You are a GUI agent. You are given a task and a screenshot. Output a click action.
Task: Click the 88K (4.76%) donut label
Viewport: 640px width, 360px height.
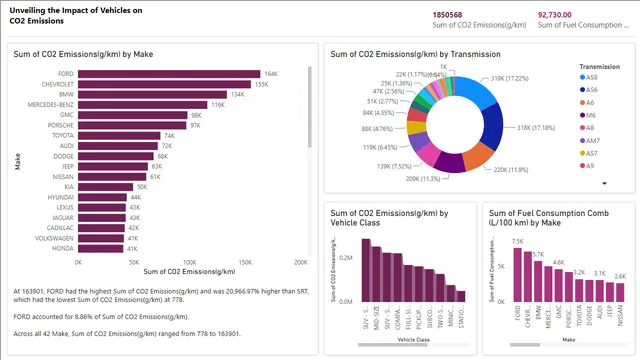pos(377,129)
